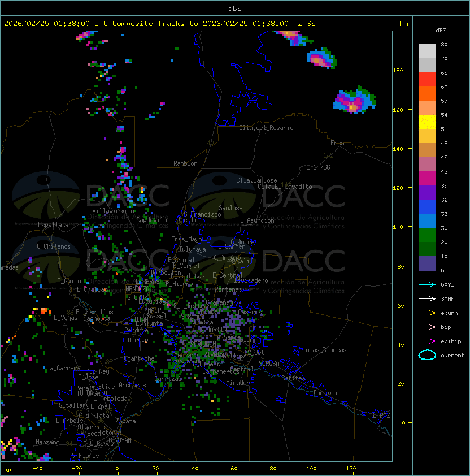Click the 'Lomas_Blancas' map label

coord(324,350)
